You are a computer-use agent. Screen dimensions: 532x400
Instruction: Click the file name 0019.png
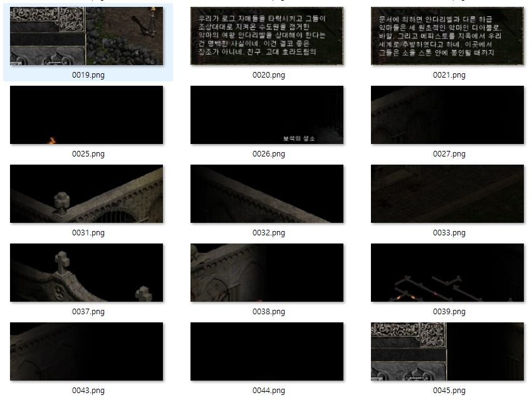tap(88, 75)
